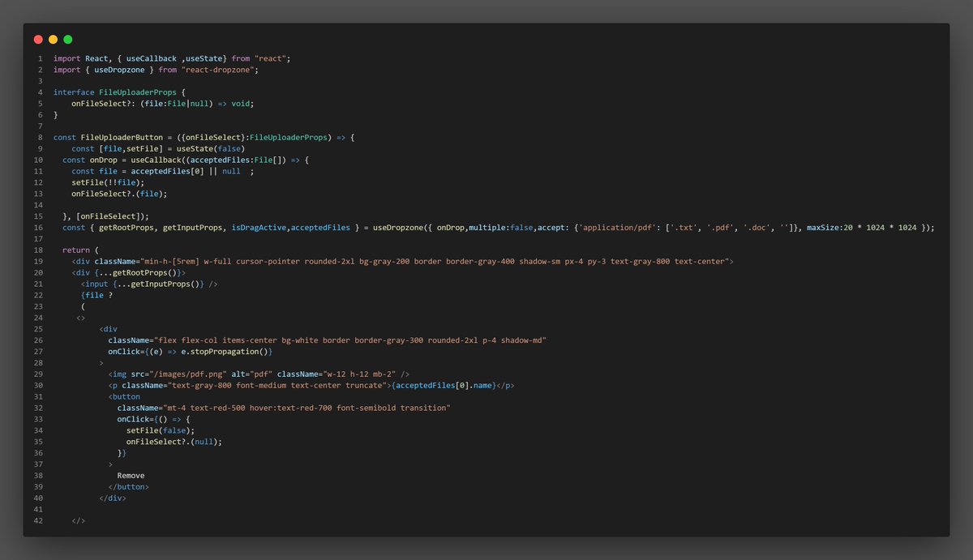
Task: Click the closing fragment tag on line 42
Action: coord(77,520)
